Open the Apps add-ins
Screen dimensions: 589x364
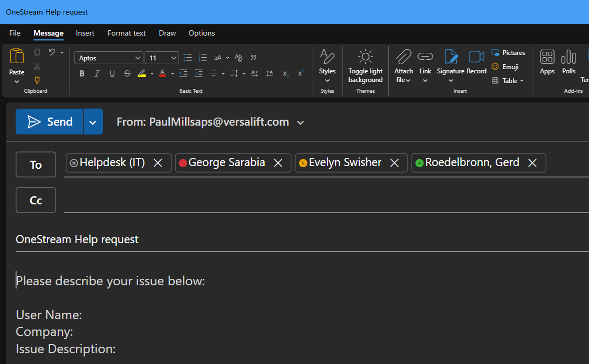[547, 62]
